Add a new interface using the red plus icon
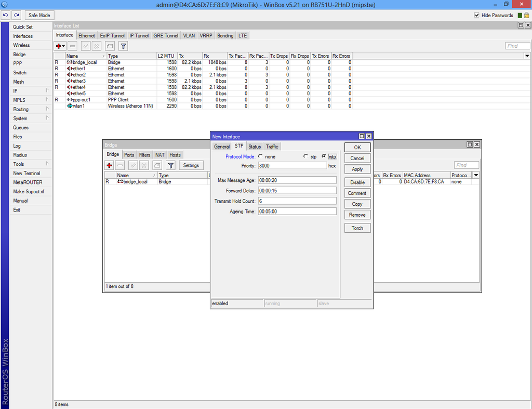 click(x=58, y=46)
